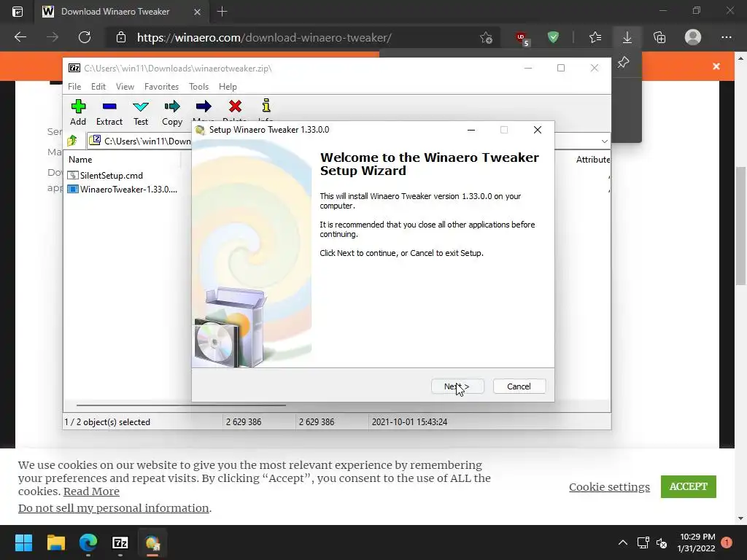The width and height of the screenshot is (747, 560).
Task: Open File Explorer from taskbar
Action: point(55,542)
